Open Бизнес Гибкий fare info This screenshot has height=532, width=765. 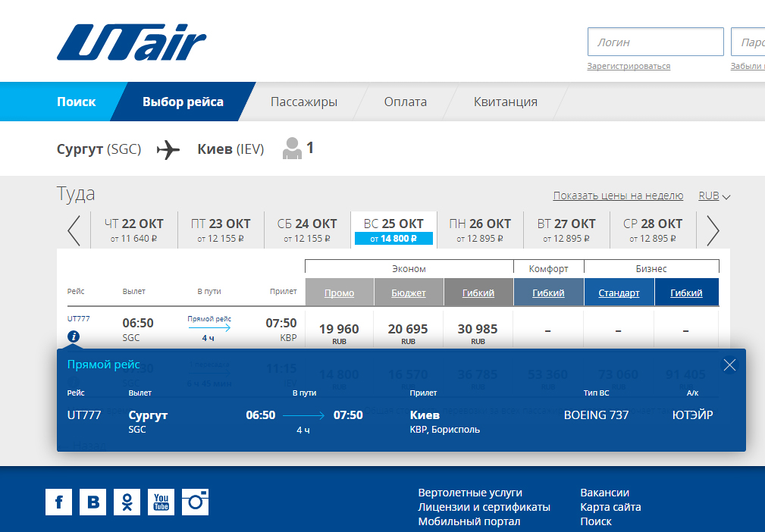click(x=686, y=293)
